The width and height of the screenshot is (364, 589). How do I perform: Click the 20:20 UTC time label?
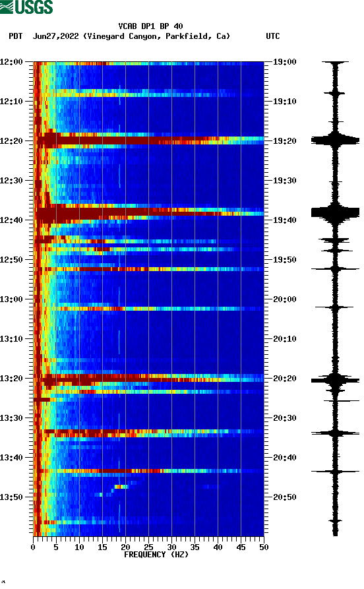coord(285,379)
